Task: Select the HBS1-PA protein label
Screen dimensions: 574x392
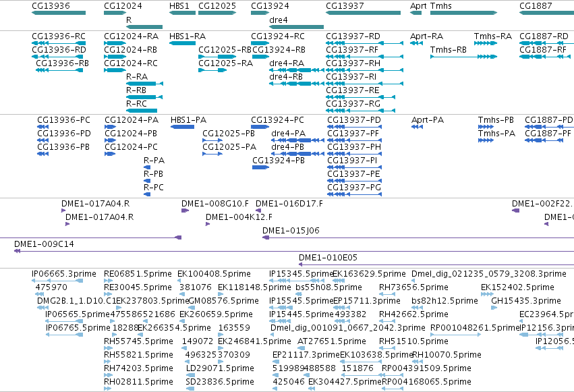Action: point(189,120)
